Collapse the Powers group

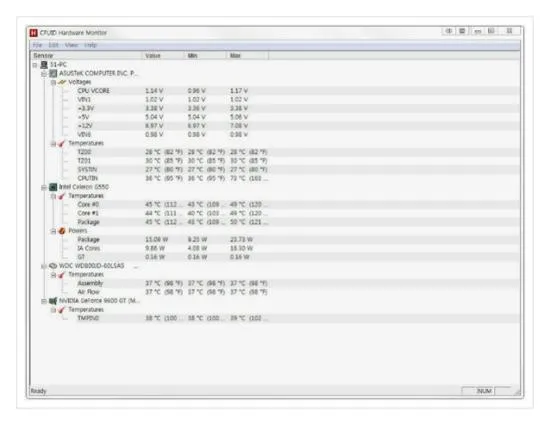click(x=53, y=231)
